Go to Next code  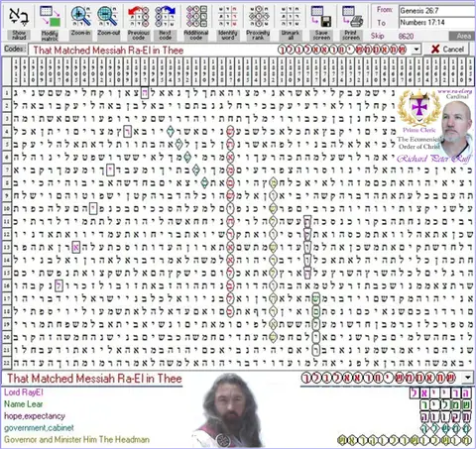166,17
